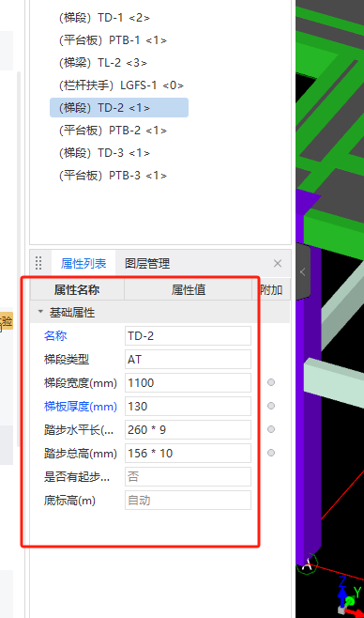Viewport: 364px width, 618px height.
Task: Click 底标高 field showing 自动
Action: pyautogui.click(x=189, y=501)
